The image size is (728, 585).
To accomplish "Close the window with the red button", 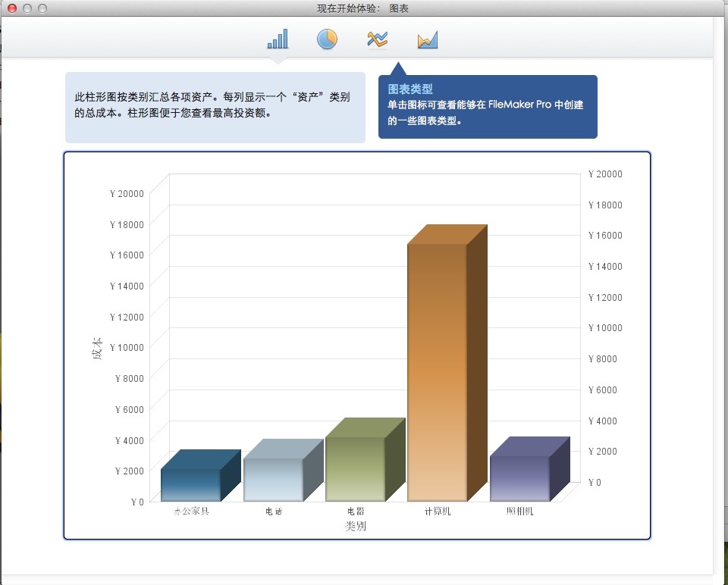I will [12, 8].
